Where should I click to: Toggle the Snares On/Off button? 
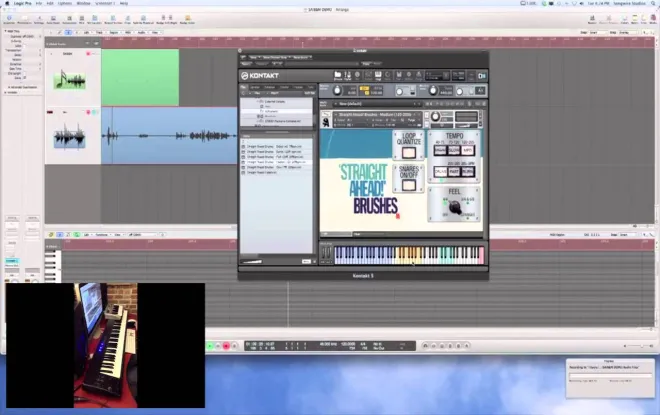[408, 185]
